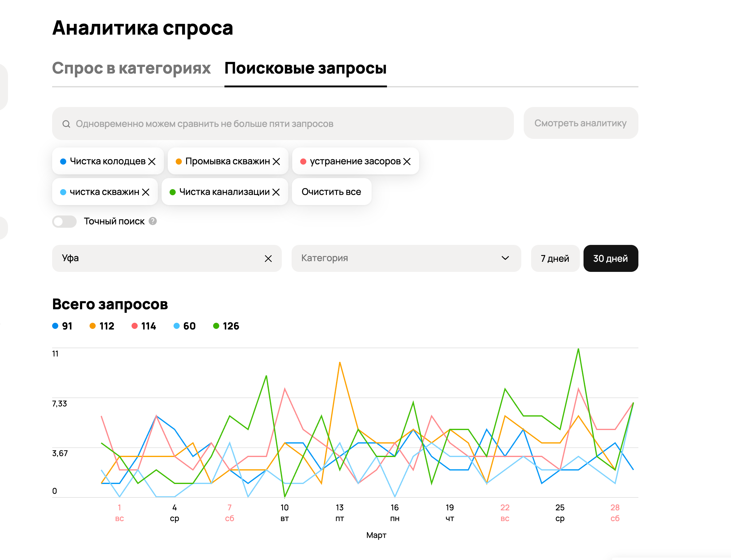Remove the чистка скважин query chip
731x560 pixels.
click(146, 192)
